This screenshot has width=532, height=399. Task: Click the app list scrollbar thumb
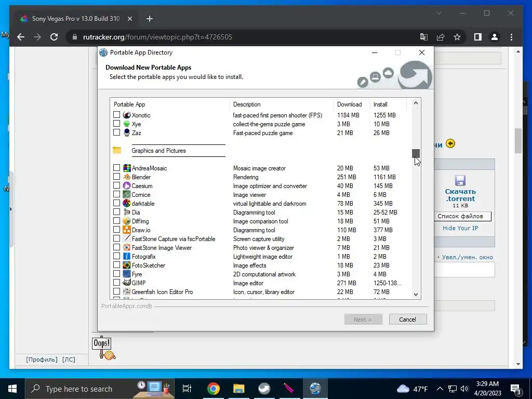(416, 153)
